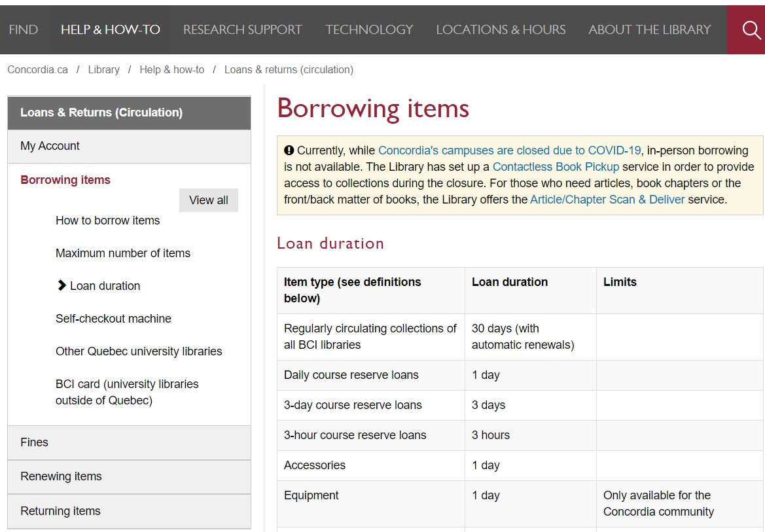Open Concordia's campuses closed due to COVID-19 link
This screenshot has height=532, width=765.
pyautogui.click(x=509, y=151)
